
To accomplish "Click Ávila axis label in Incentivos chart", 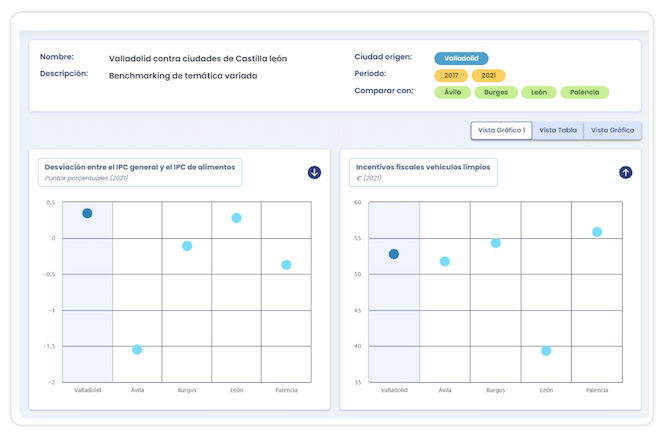I will pos(445,390).
